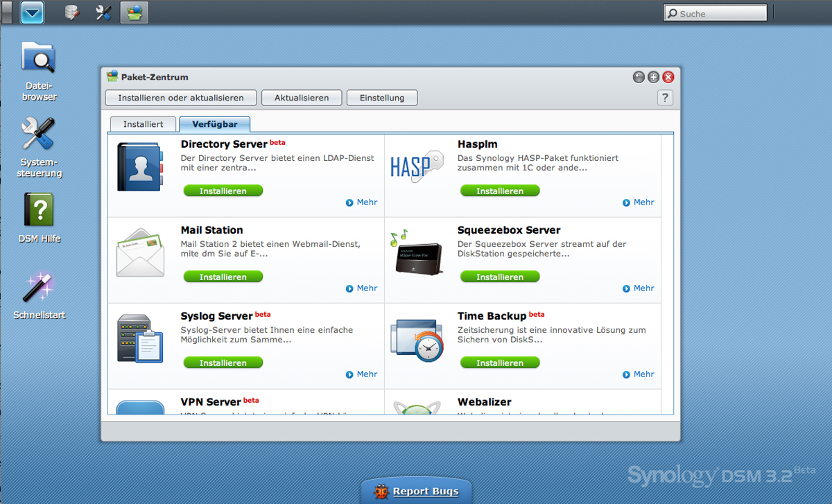Image resolution: width=832 pixels, height=504 pixels.
Task: Click the Directory Server title text
Action: (x=224, y=144)
